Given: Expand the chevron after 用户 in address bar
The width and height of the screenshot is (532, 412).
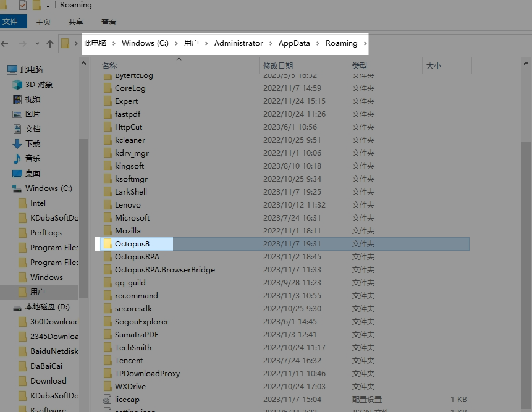Looking at the screenshot, I should [206, 43].
